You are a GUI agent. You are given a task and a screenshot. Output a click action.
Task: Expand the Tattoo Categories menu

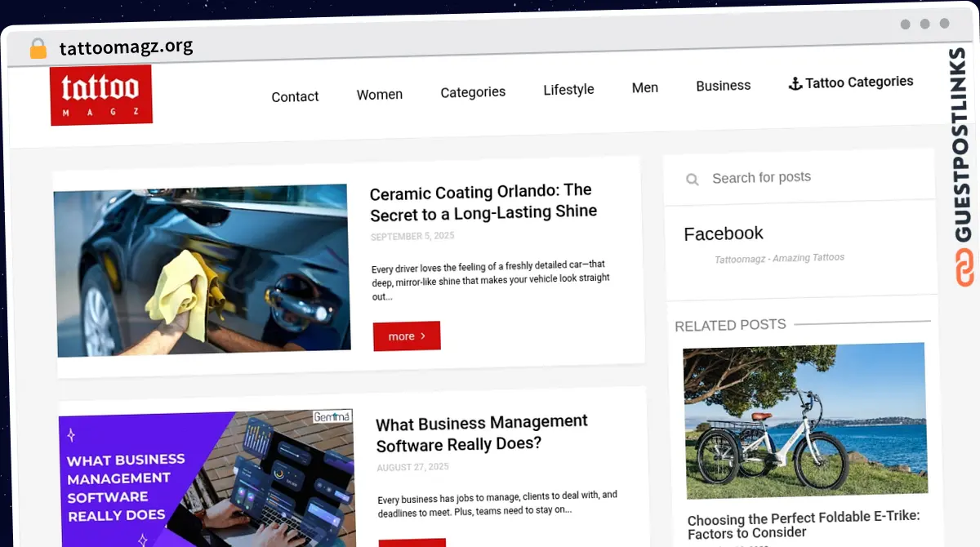point(858,82)
